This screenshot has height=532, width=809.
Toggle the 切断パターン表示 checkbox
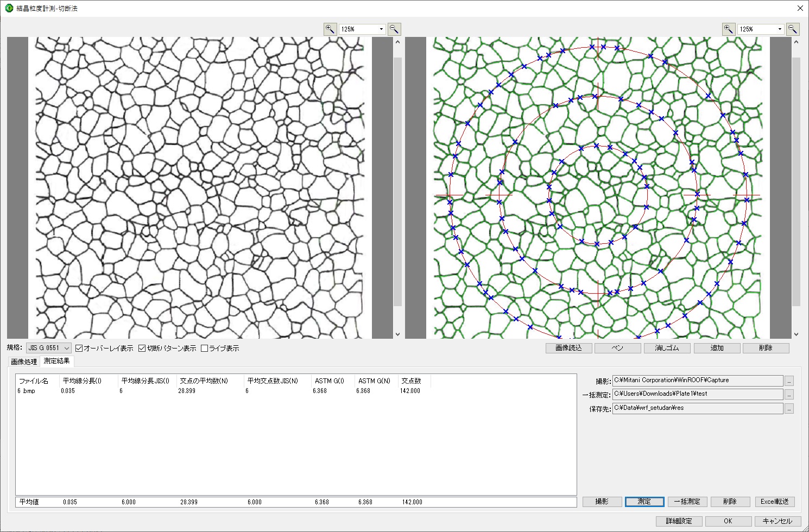(x=142, y=349)
